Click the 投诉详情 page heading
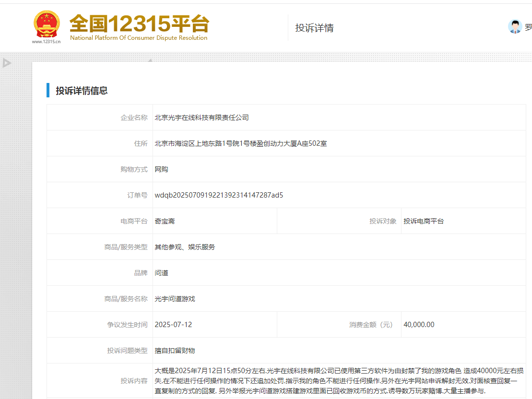The height and width of the screenshot is (399, 532). coord(314,28)
